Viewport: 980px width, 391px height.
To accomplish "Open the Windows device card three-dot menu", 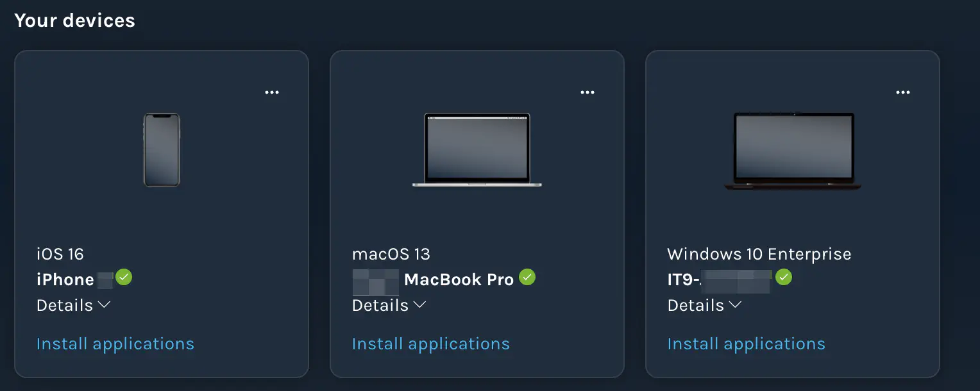I will [x=903, y=92].
